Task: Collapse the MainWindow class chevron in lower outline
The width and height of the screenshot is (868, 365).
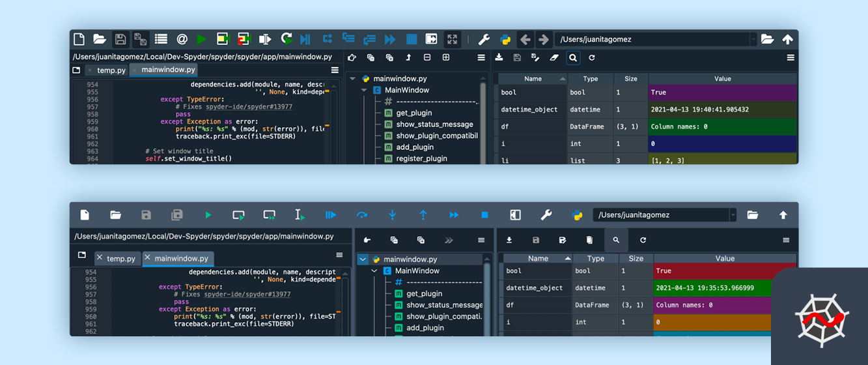Action: click(x=374, y=271)
